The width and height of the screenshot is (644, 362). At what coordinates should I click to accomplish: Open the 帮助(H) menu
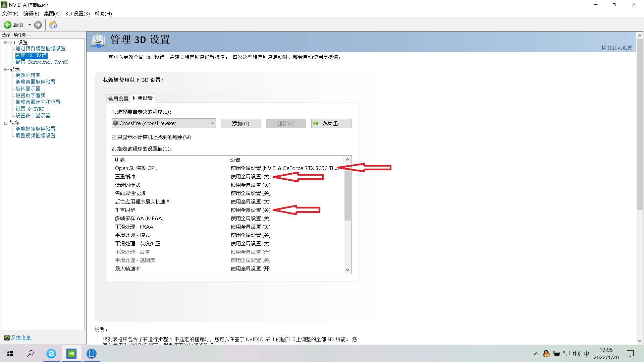point(103,13)
